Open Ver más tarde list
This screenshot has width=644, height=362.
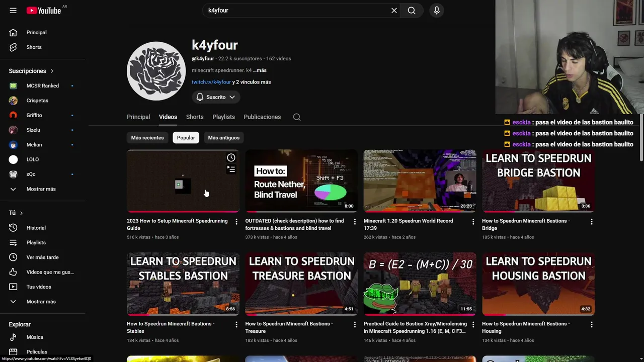[43, 257]
